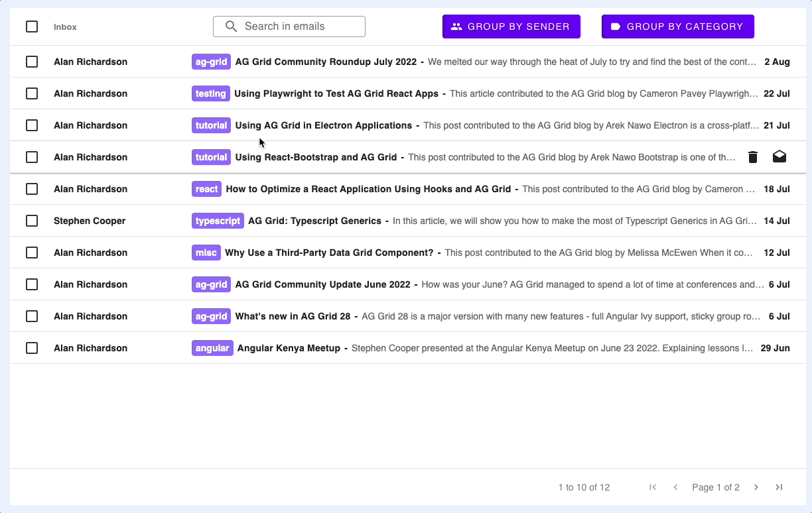The height and width of the screenshot is (513, 812).
Task: Open the Inbox label
Action: tap(65, 27)
